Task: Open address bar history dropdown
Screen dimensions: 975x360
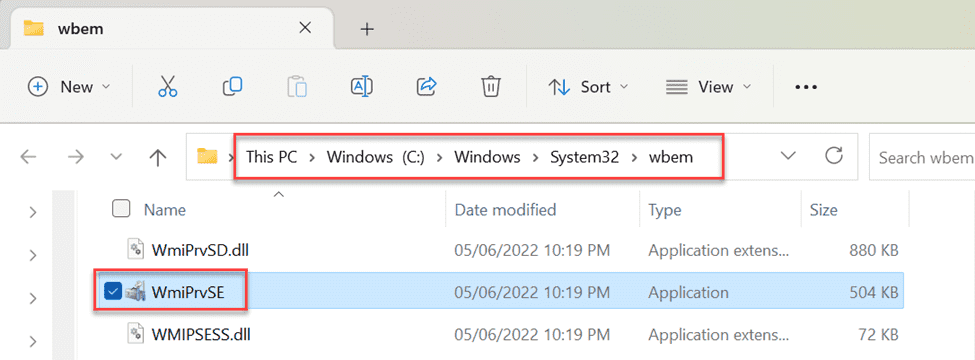Action: click(788, 156)
